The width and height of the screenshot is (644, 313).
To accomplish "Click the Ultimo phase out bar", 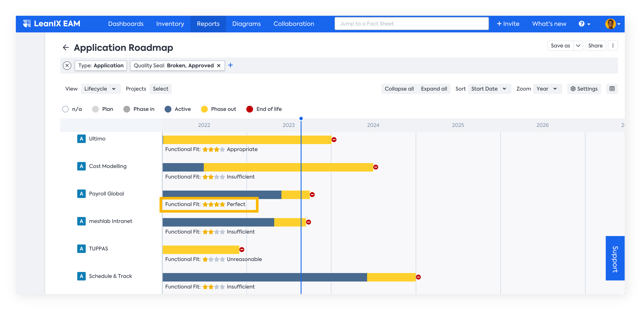I will (247, 139).
